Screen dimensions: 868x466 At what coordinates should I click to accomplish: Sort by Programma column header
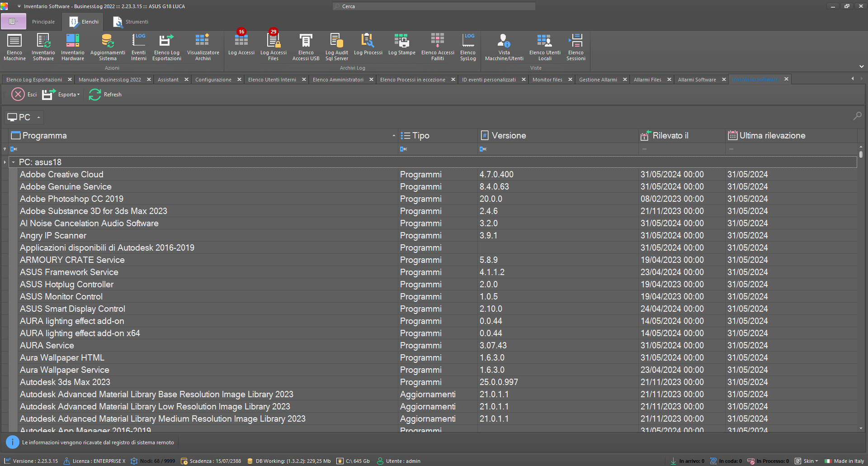203,135
